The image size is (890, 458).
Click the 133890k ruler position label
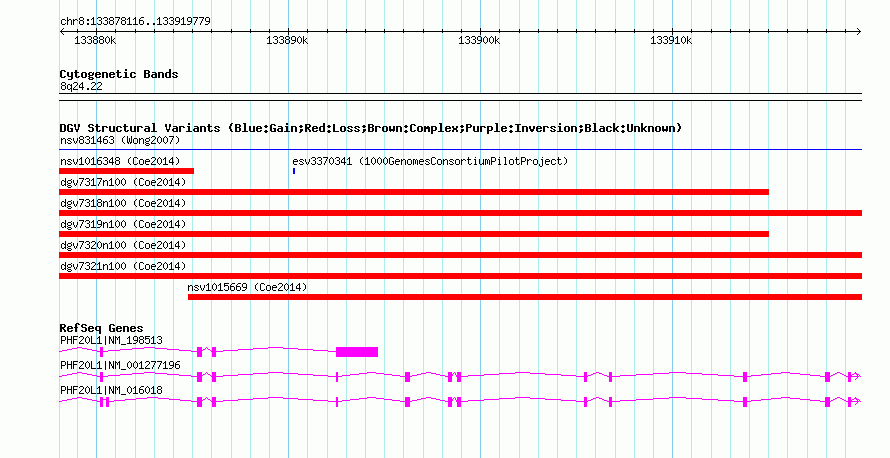click(x=287, y=40)
